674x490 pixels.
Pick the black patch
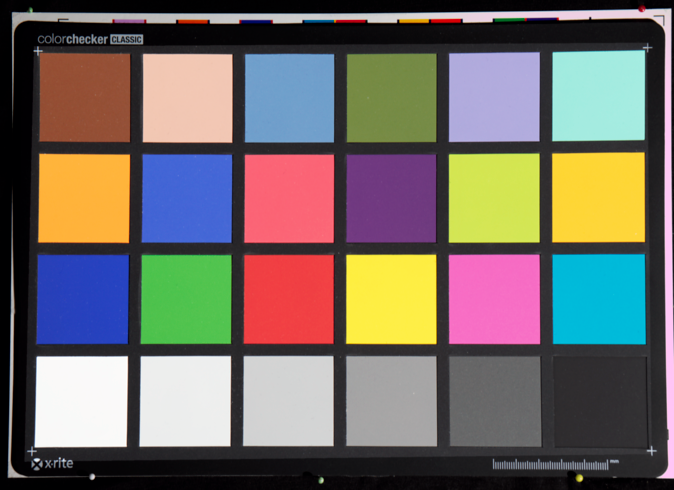click(600, 402)
